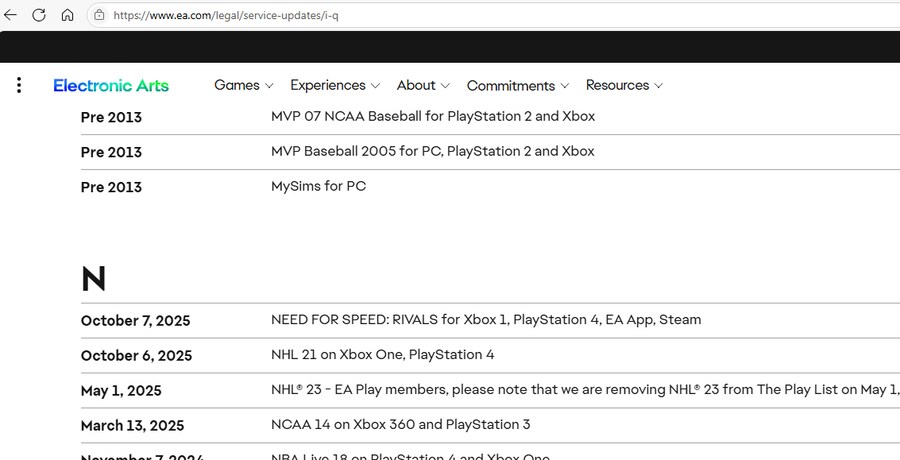The width and height of the screenshot is (900, 460).
Task: Select the MVP Baseball 2005 entry
Action: point(432,152)
